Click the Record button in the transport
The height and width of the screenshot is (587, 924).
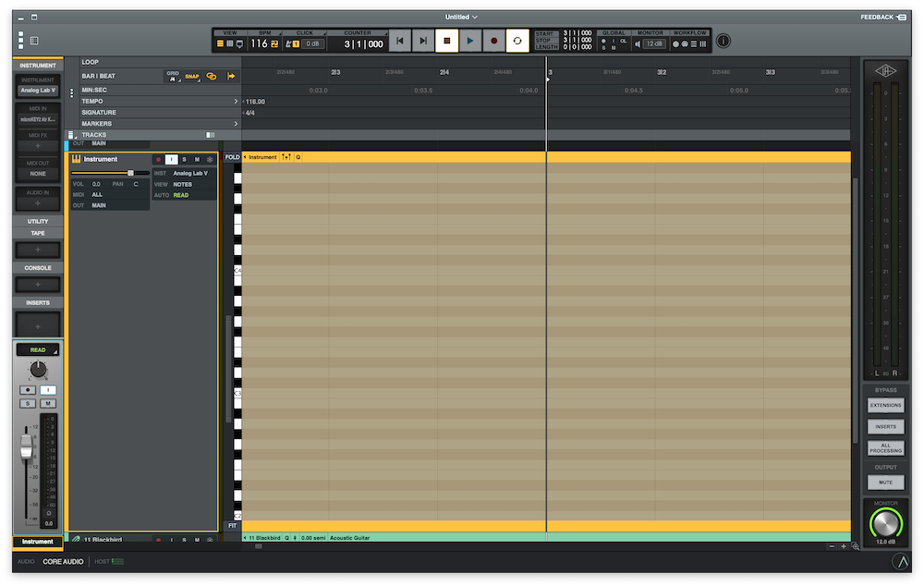(493, 41)
